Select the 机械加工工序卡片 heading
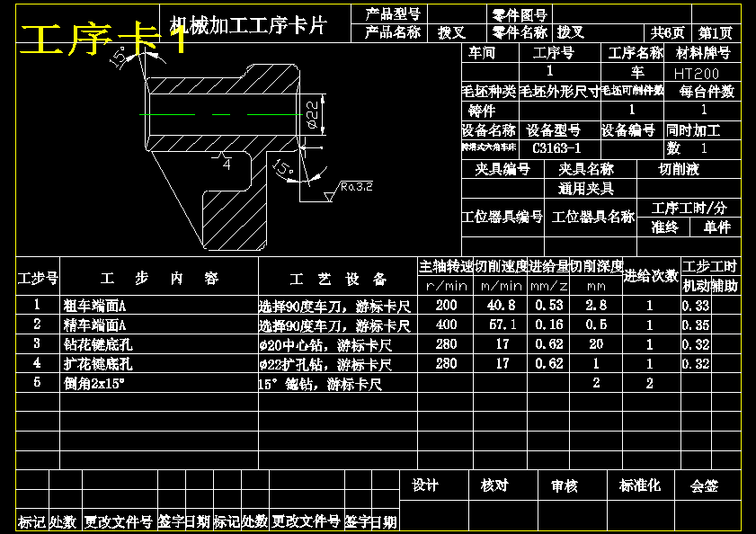The height and width of the screenshot is (534, 756). pyautogui.click(x=248, y=25)
